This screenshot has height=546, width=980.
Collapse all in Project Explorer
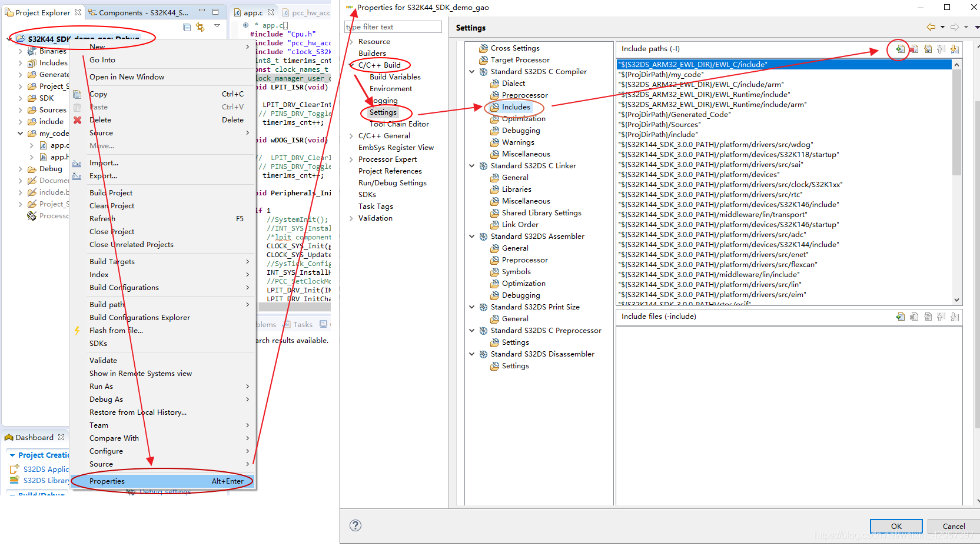187,27
